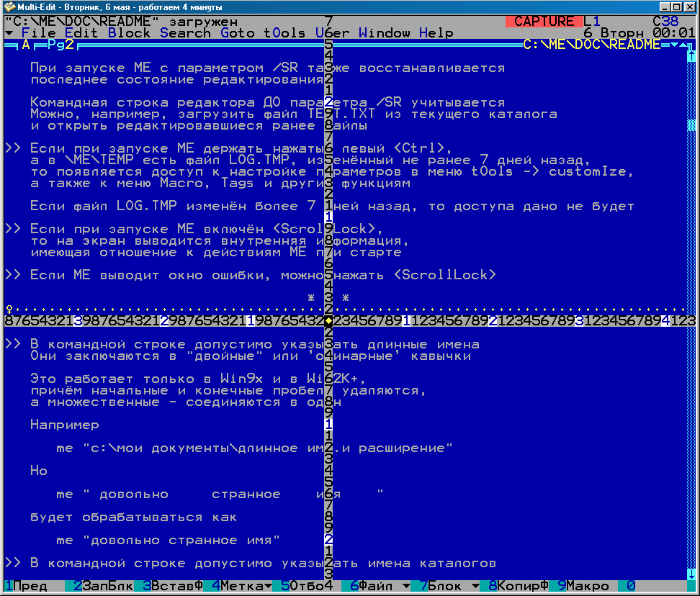The width and height of the screenshot is (700, 596).
Task: Close the Multi-Edit window
Action: click(689, 6)
